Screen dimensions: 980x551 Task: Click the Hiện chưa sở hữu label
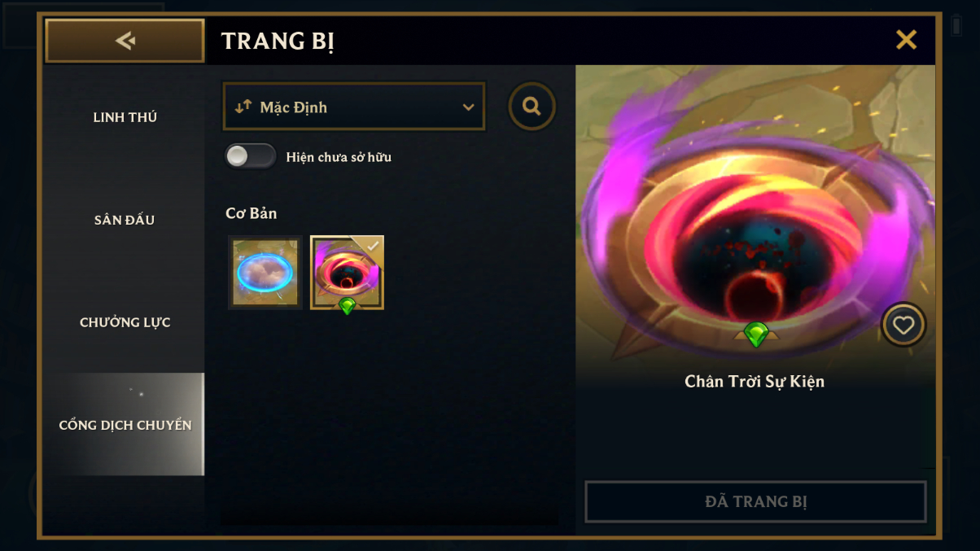pos(339,157)
